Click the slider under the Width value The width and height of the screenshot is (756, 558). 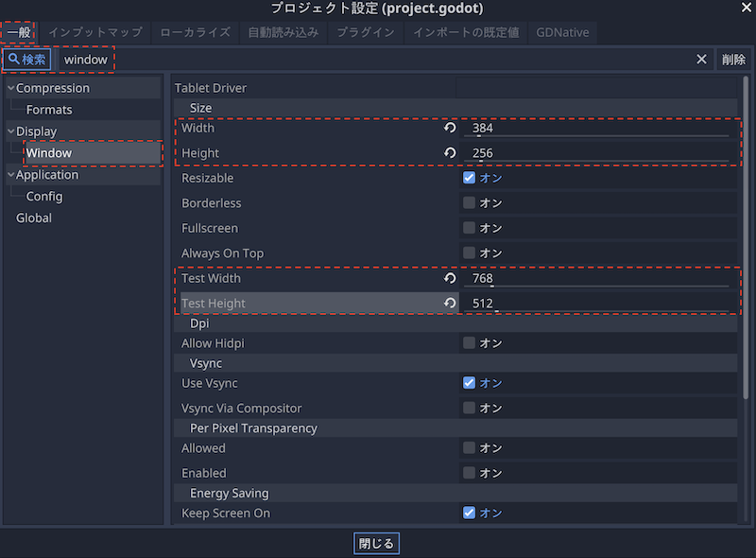click(x=595, y=136)
